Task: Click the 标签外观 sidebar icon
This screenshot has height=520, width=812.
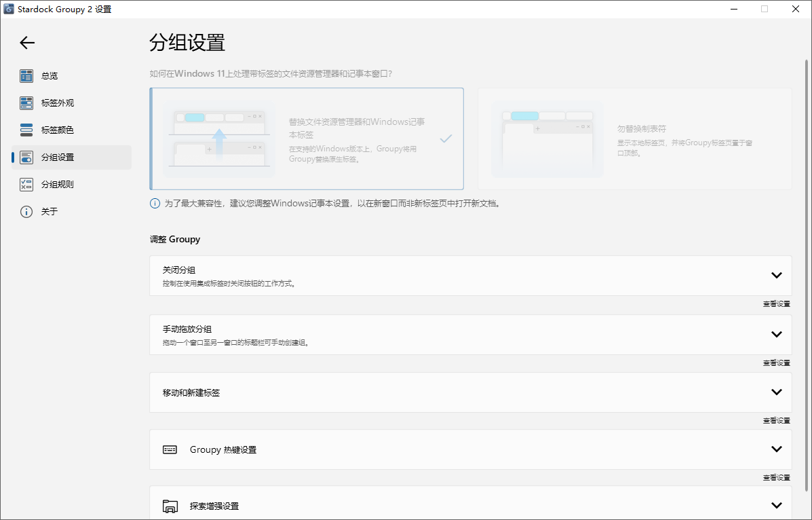Action: point(26,103)
